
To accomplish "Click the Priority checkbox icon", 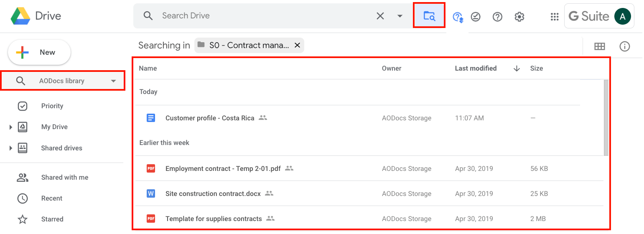I will 23,106.
